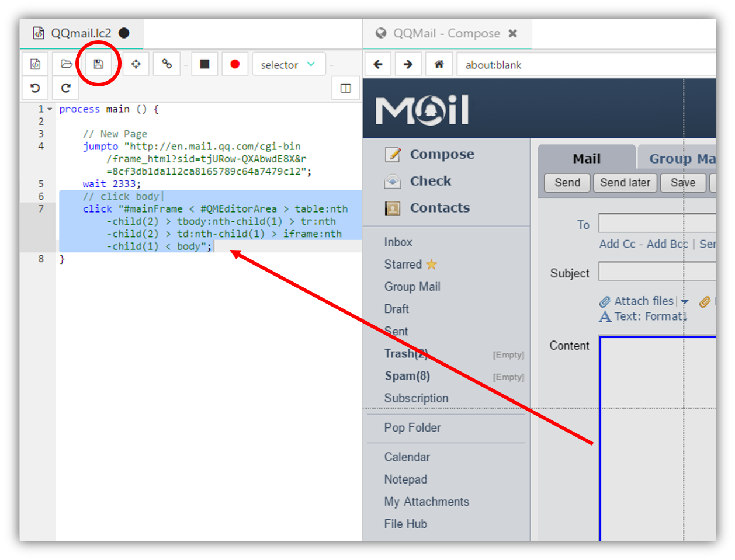
Task: Empty Spam via its [Empty] link
Action: coord(508,377)
